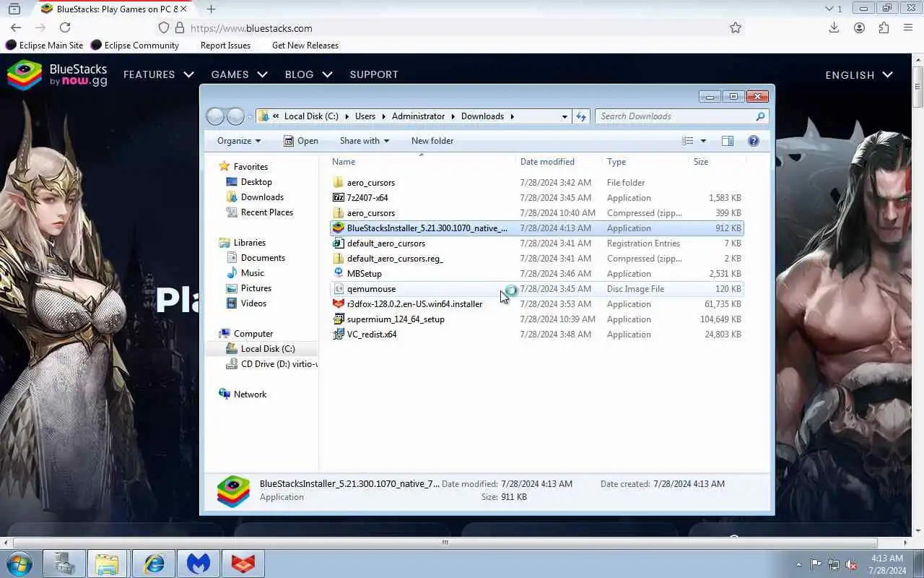Select the supermium_124_64_setup file
The width and height of the screenshot is (924, 578).
click(536, 319)
